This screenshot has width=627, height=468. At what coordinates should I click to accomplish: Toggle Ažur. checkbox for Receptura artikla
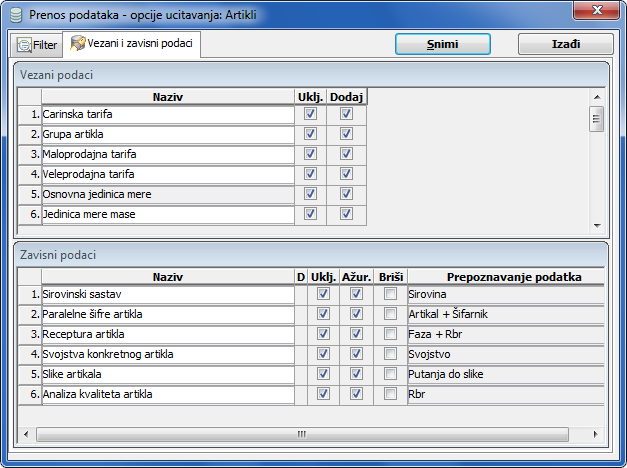356,334
